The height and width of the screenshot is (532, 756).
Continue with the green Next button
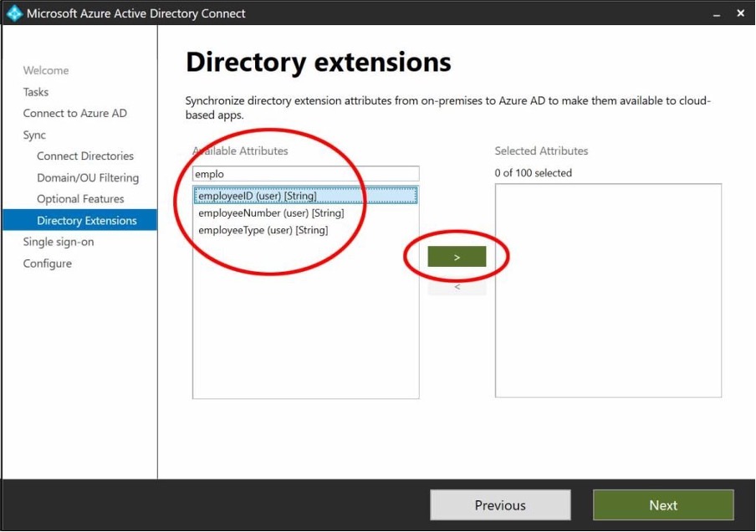(x=662, y=505)
